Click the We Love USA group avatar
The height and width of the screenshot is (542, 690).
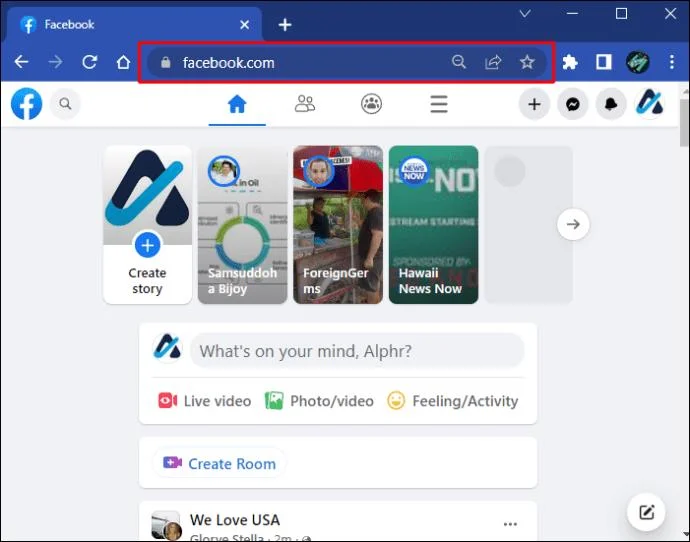tap(166, 525)
